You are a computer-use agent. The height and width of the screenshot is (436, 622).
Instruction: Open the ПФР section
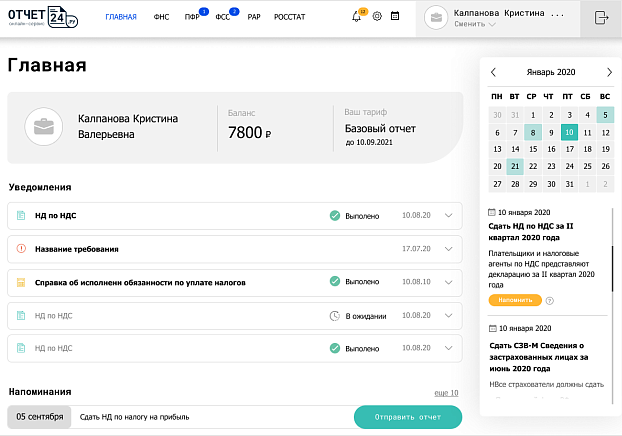(192, 17)
